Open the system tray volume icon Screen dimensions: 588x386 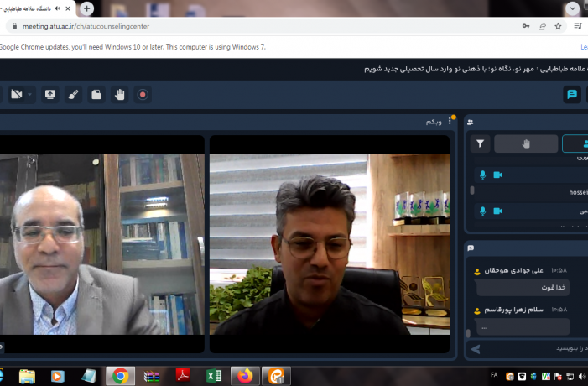(582, 376)
